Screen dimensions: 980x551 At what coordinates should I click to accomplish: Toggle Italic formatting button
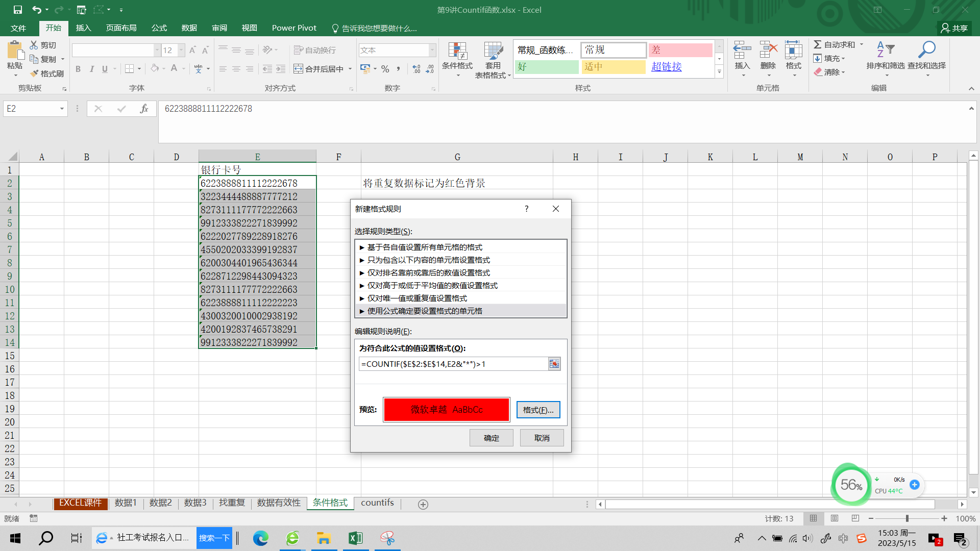coord(91,69)
